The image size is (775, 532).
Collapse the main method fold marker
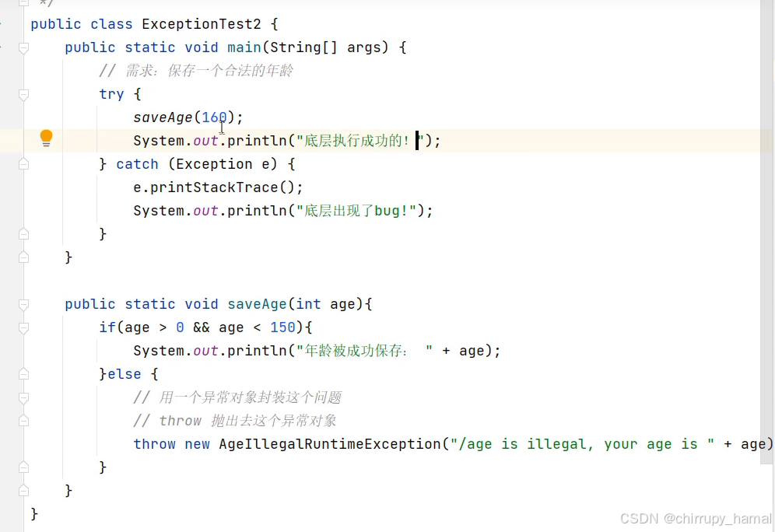tap(23, 48)
